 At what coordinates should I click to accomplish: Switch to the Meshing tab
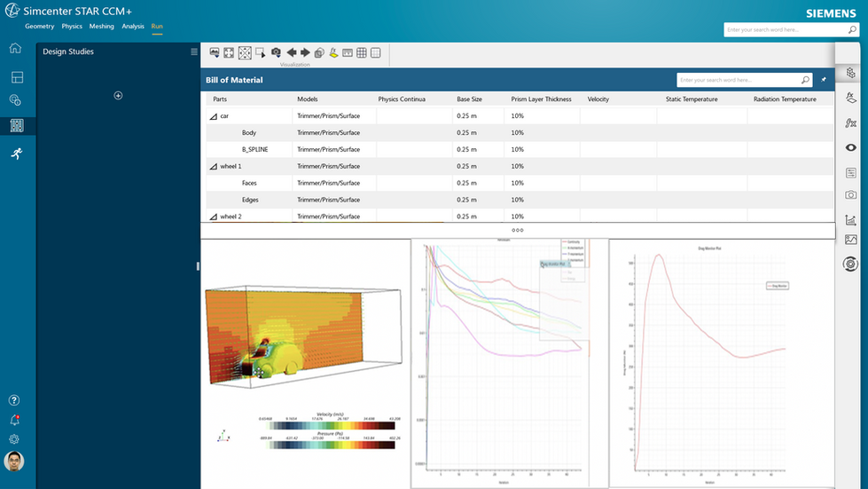101,26
